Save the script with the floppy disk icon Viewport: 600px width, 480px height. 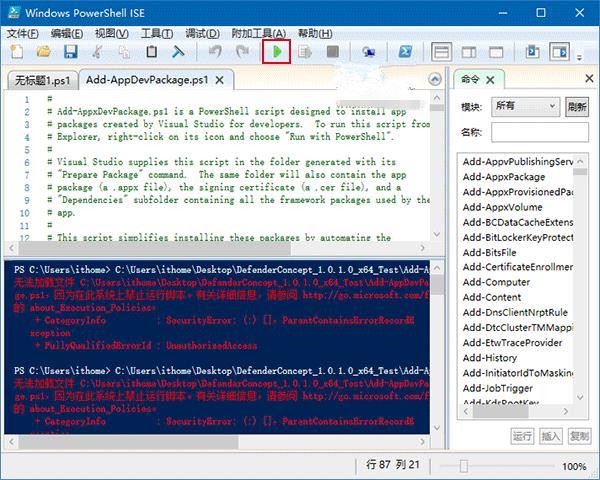point(70,52)
